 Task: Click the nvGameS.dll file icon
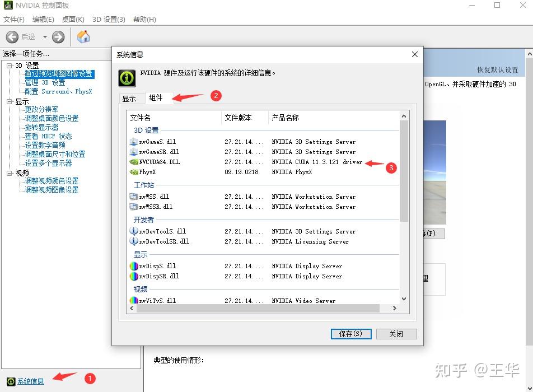point(135,141)
